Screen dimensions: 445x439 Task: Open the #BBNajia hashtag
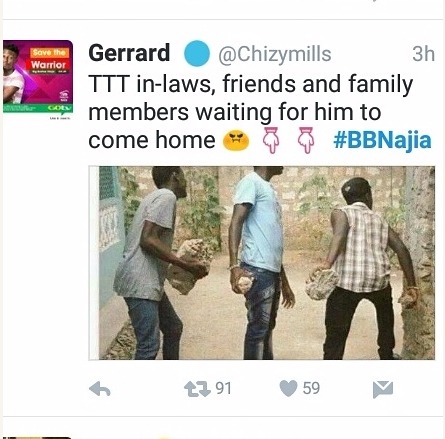click(382, 140)
